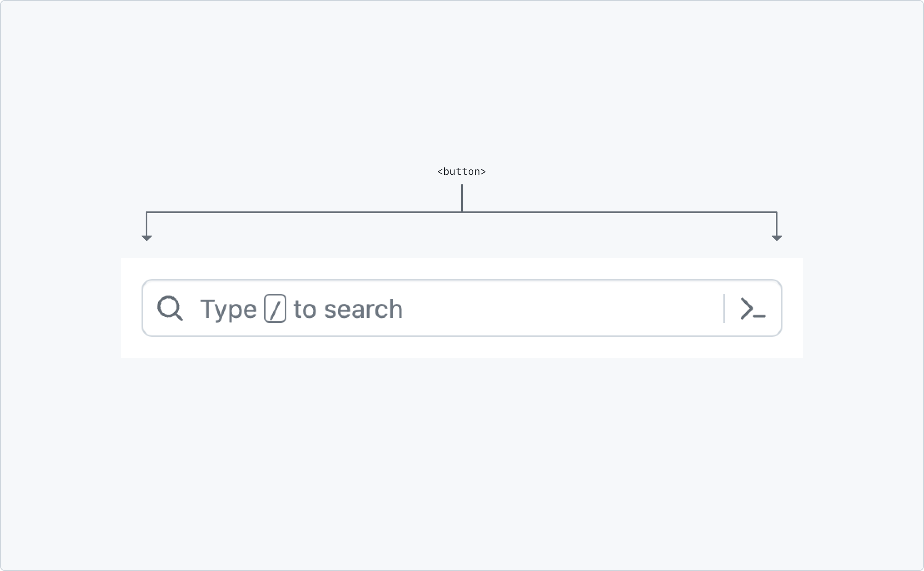
Task: Click the white panel right of terminal icon
Action: tap(792, 308)
